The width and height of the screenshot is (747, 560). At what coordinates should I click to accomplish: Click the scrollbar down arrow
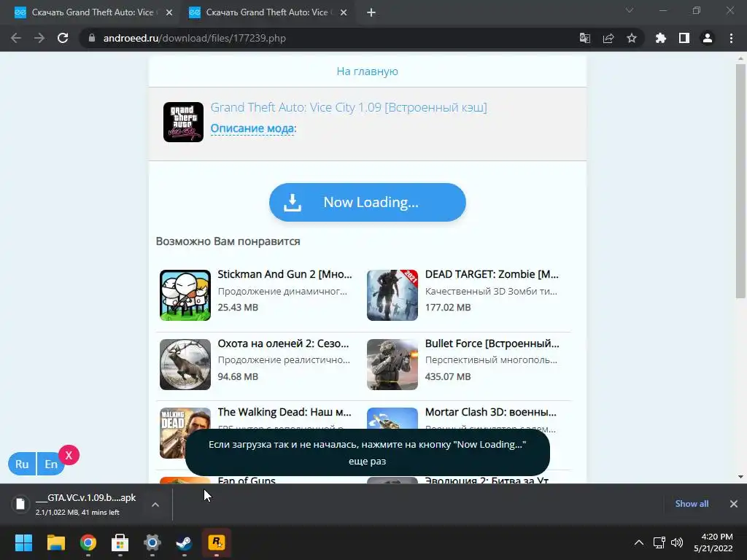(x=740, y=477)
